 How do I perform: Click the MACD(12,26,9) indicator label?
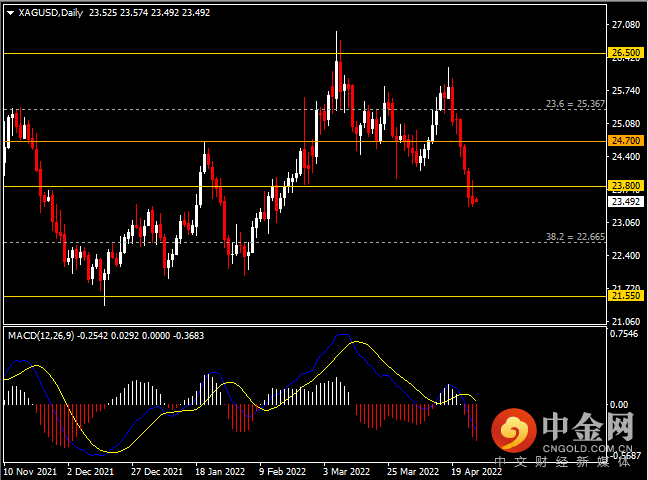[x=41, y=335]
